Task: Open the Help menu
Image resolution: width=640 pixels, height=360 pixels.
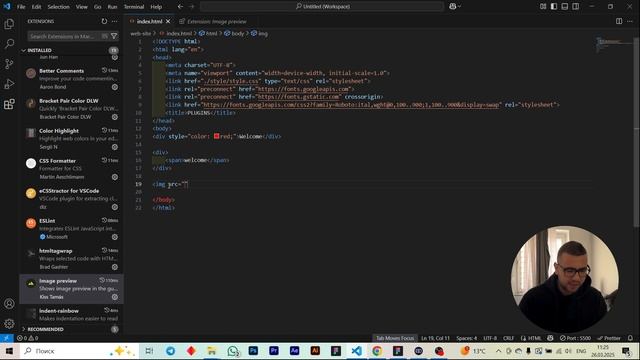Action: pos(156,7)
